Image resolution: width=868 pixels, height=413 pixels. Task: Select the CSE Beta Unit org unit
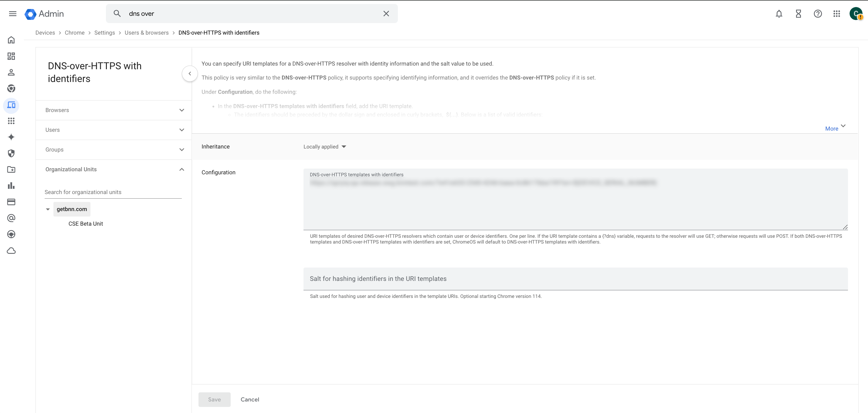click(86, 224)
